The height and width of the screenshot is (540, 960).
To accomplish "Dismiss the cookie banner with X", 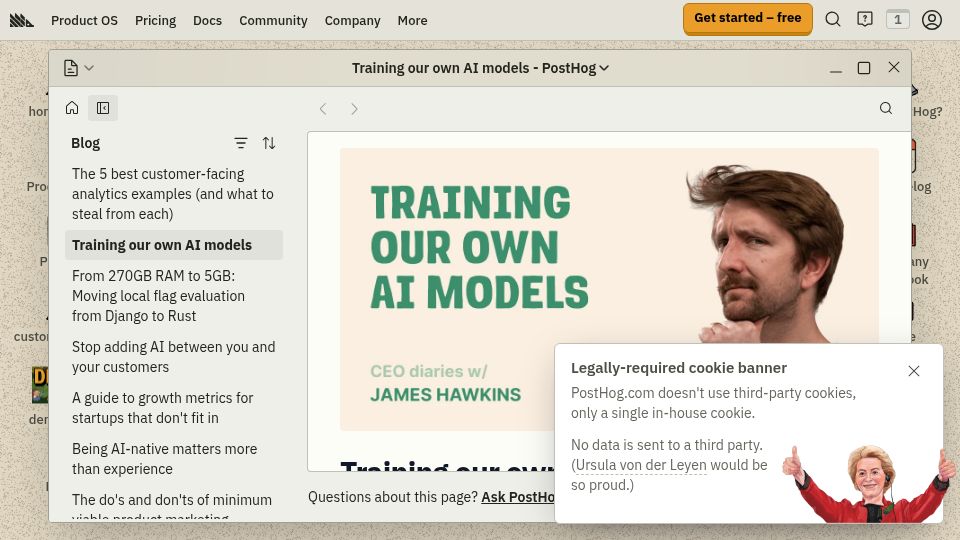I will pos(914,371).
